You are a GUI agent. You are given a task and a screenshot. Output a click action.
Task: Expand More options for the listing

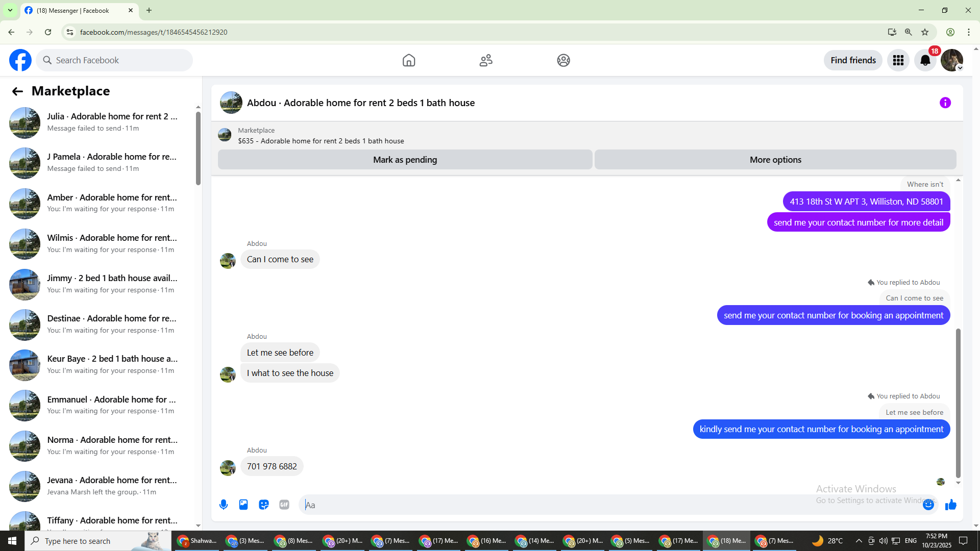tap(775, 160)
